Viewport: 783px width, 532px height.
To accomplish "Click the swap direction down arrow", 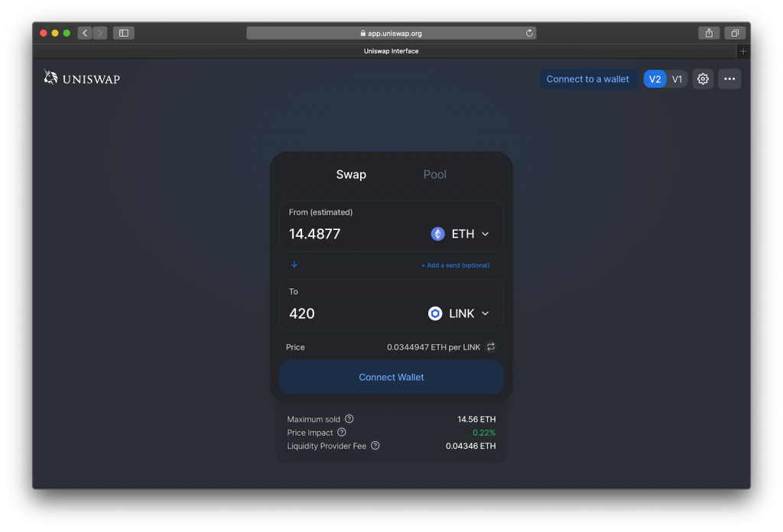I will (294, 264).
